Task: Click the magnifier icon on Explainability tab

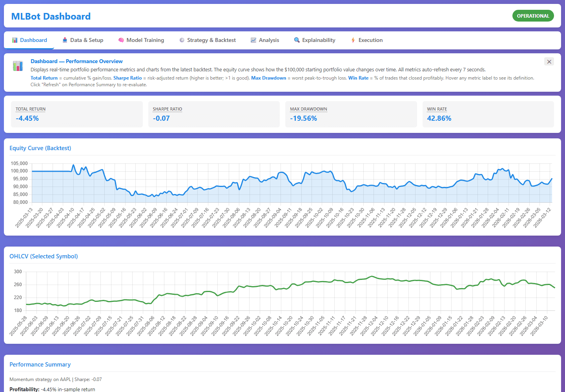Action: point(297,40)
